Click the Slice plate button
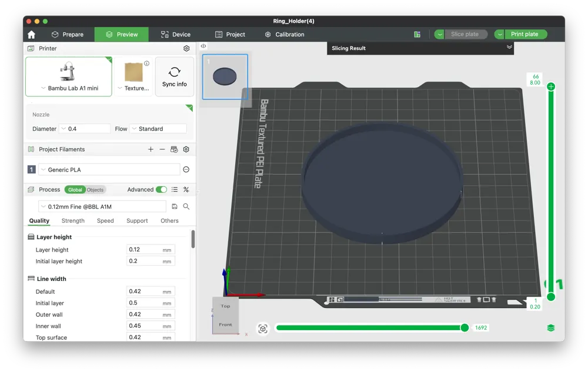This screenshot has width=588, height=372. click(x=466, y=35)
